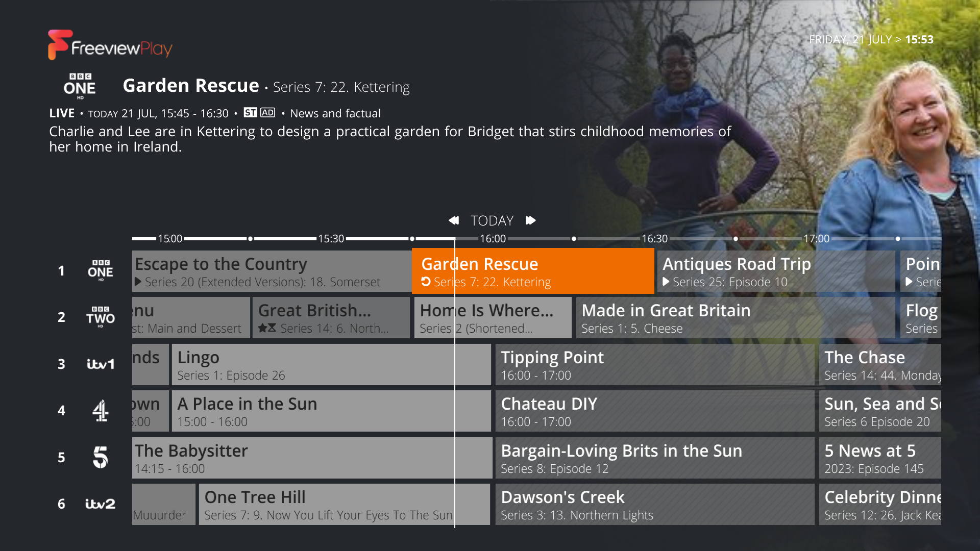Select One Tree Hill programme tile
Screen dimensions: 980x551
click(x=345, y=504)
